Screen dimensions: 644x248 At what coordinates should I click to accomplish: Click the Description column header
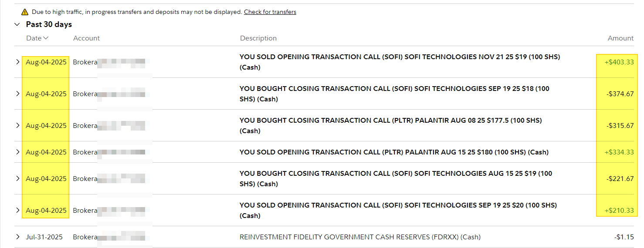pos(258,38)
